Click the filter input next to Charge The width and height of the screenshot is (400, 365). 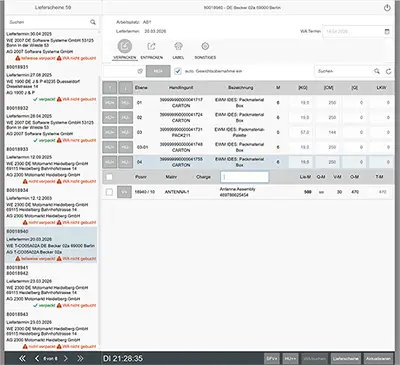[244, 177]
